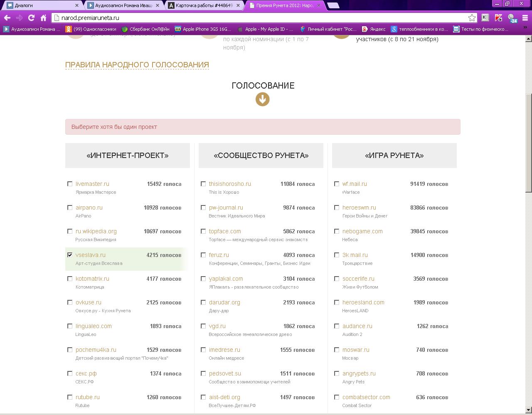Click the «СООБЩЕСТВО РУНЕТА» category header
Image resolution: width=532 pixels, height=415 pixels.
(x=261, y=156)
